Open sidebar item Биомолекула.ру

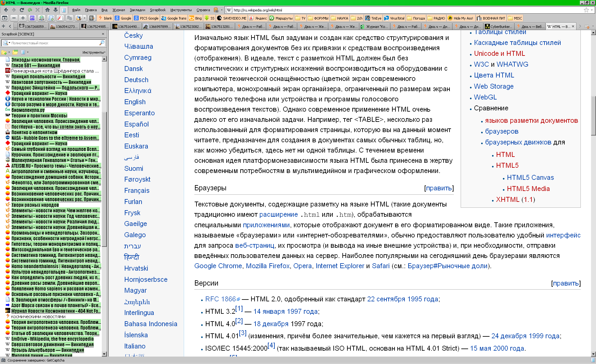pos(28,110)
